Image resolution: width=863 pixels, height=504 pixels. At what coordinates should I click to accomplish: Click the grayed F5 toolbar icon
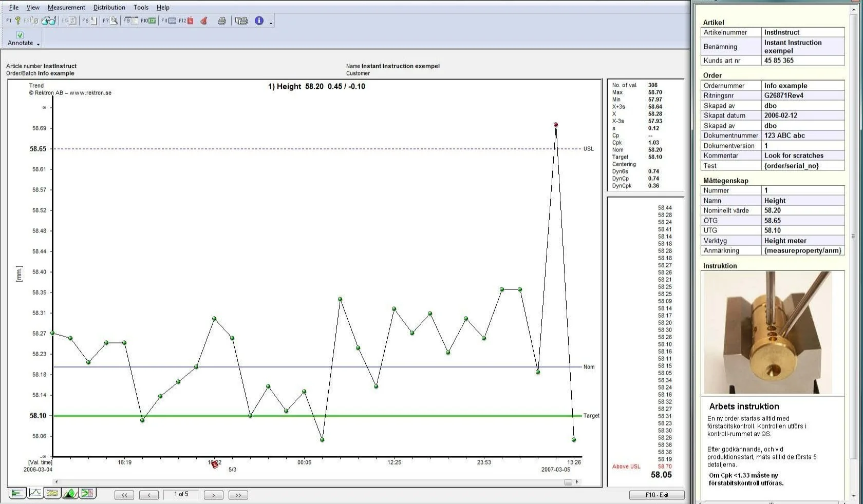pyautogui.click(x=72, y=21)
